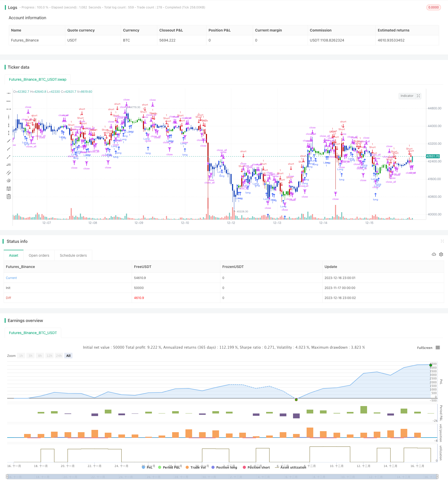Switch to the Schedule orders tab
The height and width of the screenshot is (487, 448).
(x=73, y=255)
